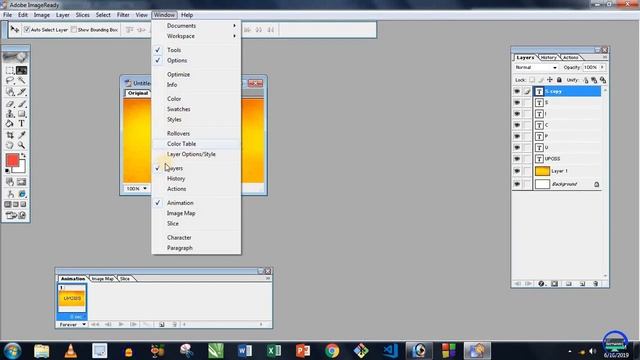Delete animation frame trash icon

point(174,324)
